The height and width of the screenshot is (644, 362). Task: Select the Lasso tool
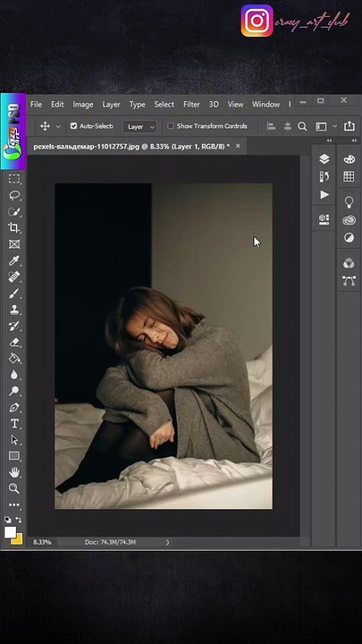(14, 196)
